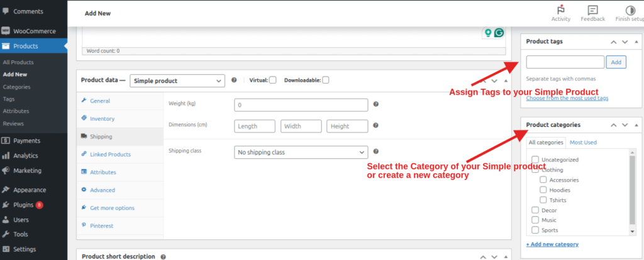Select the All categories tab

click(546, 143)
